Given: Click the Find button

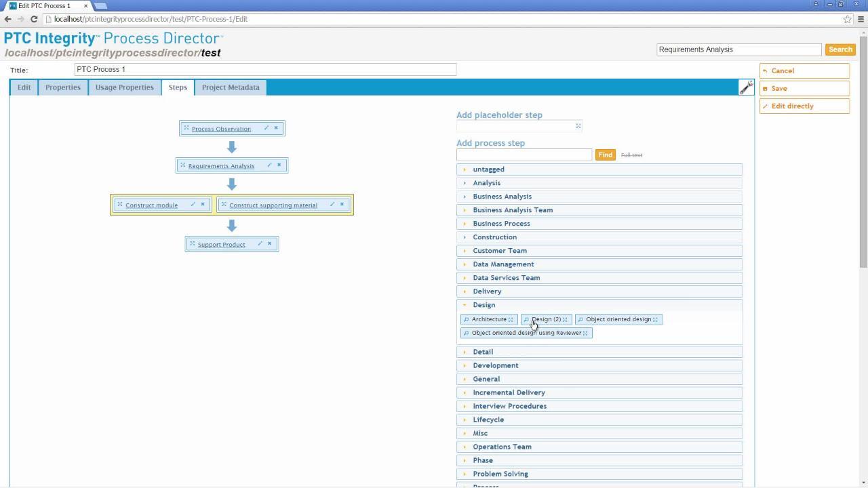Looking at the screenshot, I should pos(605,155).
